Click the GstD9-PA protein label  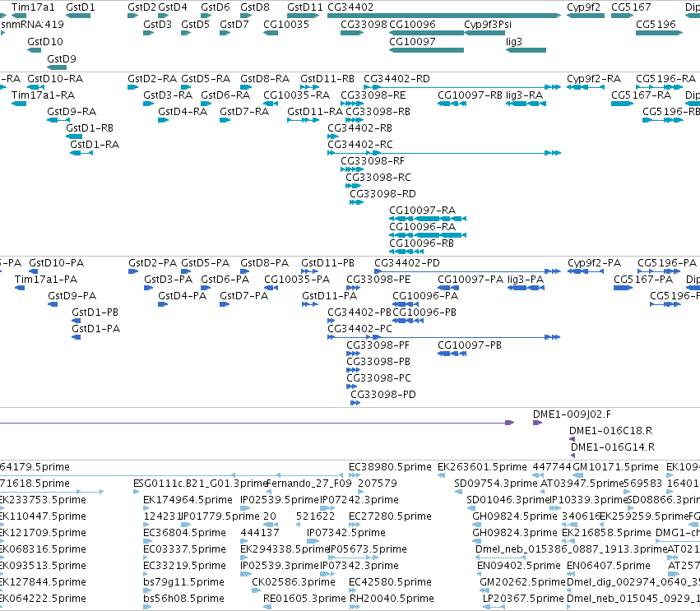pos(72,296)
